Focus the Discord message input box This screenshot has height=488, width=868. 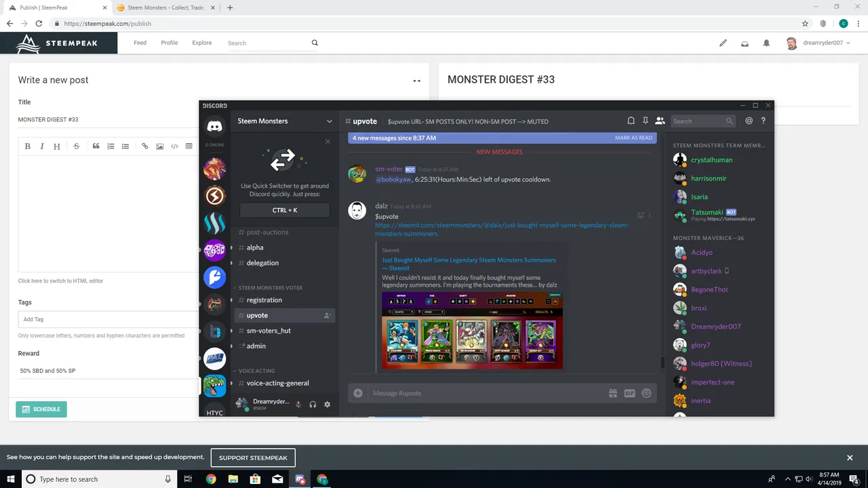pos(488,393)
